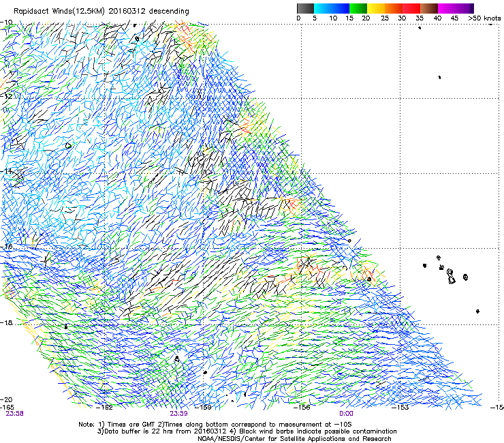504x443 pixels.
Task: Click the '-18' latitude label
Action: coord(6,322)
